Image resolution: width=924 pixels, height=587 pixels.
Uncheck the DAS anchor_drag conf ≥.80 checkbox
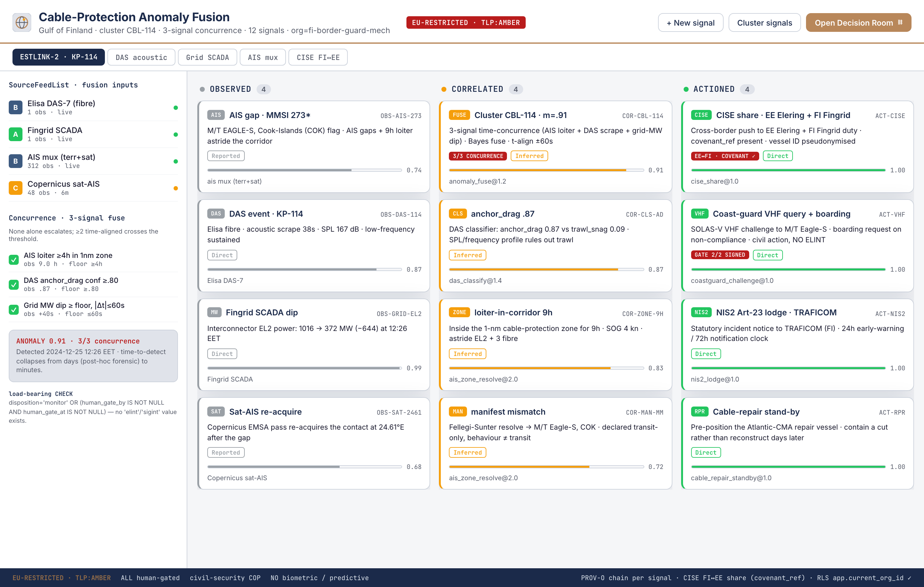click(14, 284)
